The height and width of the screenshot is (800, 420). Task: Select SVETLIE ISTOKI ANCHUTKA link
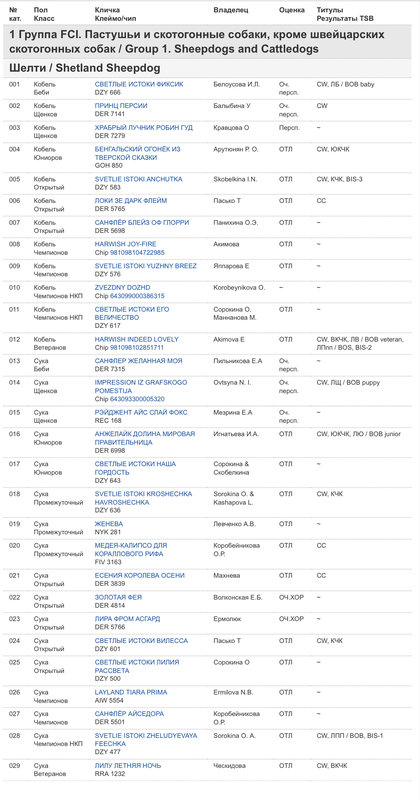(138, 180)
